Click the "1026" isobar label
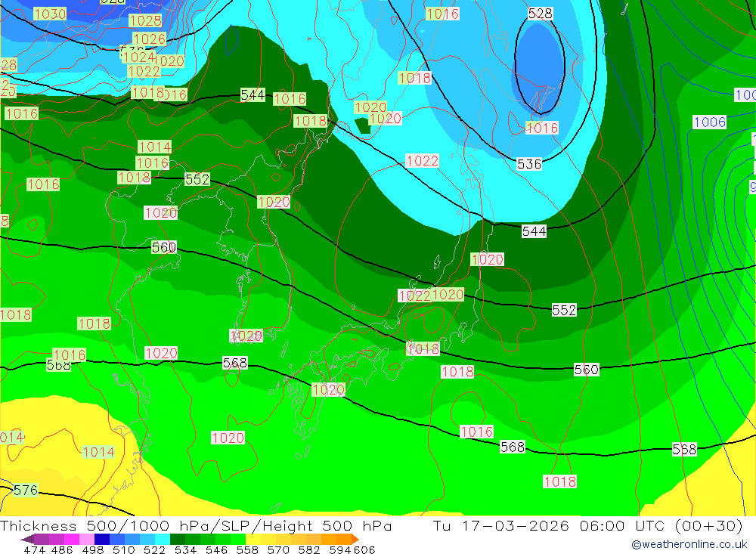Image resolution: width=756 pixels, height=554 pixels. [149, 39]
